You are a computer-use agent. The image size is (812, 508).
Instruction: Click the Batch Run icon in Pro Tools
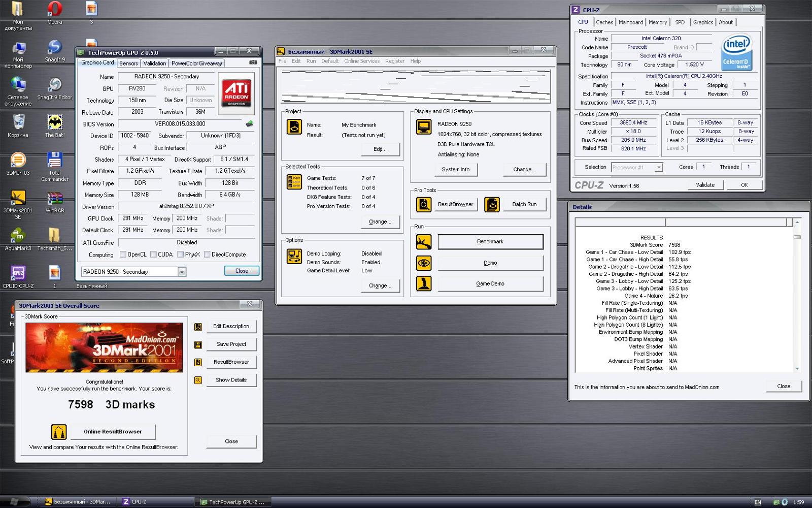[492, 204]
